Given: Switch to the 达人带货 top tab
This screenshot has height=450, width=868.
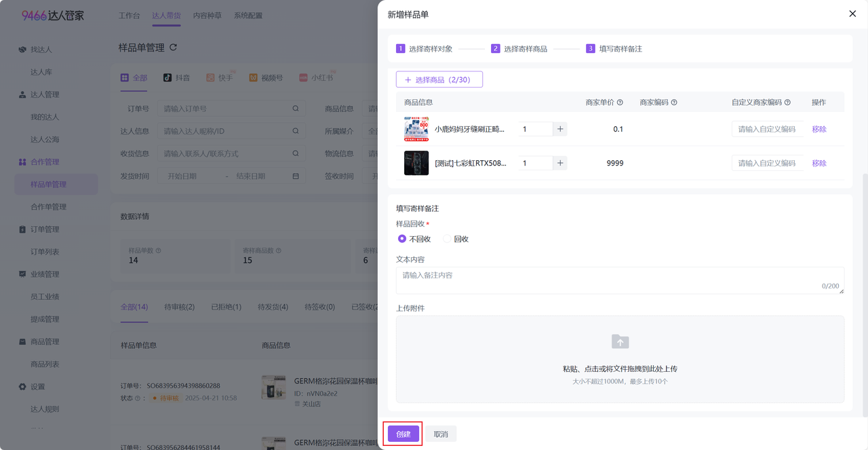Looking at the screenshot, I should (166, 16).
